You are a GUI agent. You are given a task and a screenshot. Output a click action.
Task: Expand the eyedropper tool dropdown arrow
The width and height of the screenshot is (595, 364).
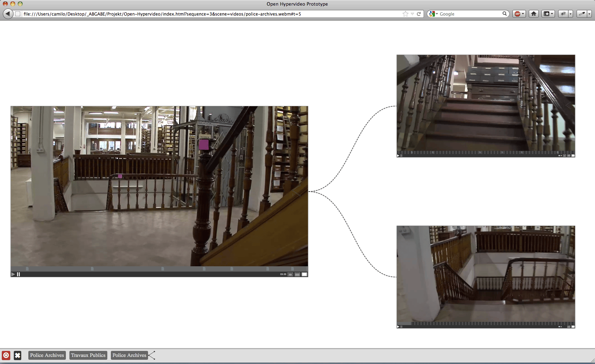589,14
